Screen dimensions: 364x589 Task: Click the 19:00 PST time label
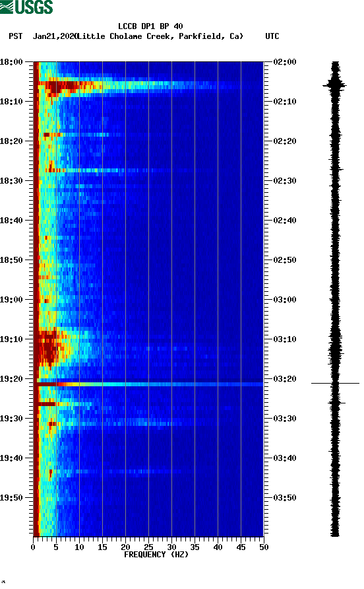pyautogui.click(x=11, y=300)
